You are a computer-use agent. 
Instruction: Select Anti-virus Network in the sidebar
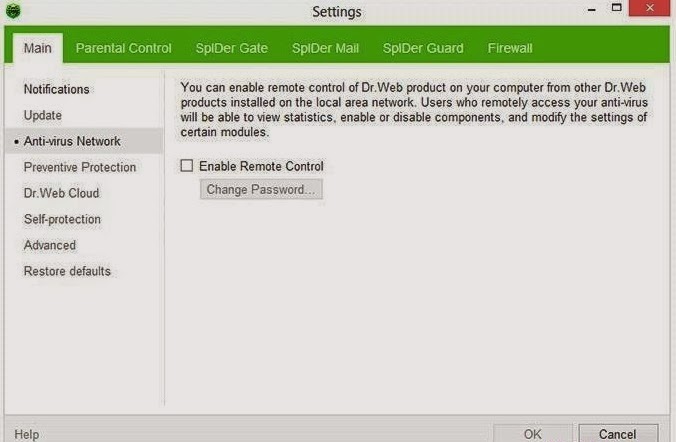coord(84,141)
